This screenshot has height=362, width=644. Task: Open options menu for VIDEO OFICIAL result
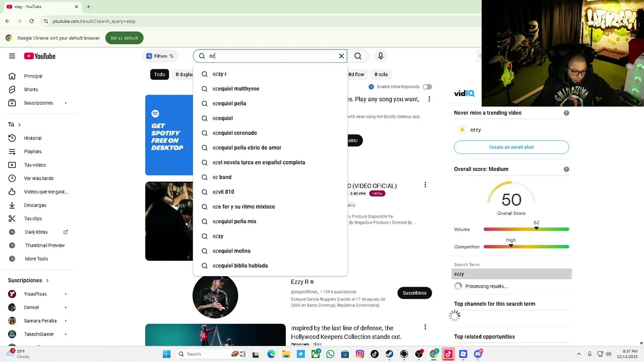[x=425, y=185]
